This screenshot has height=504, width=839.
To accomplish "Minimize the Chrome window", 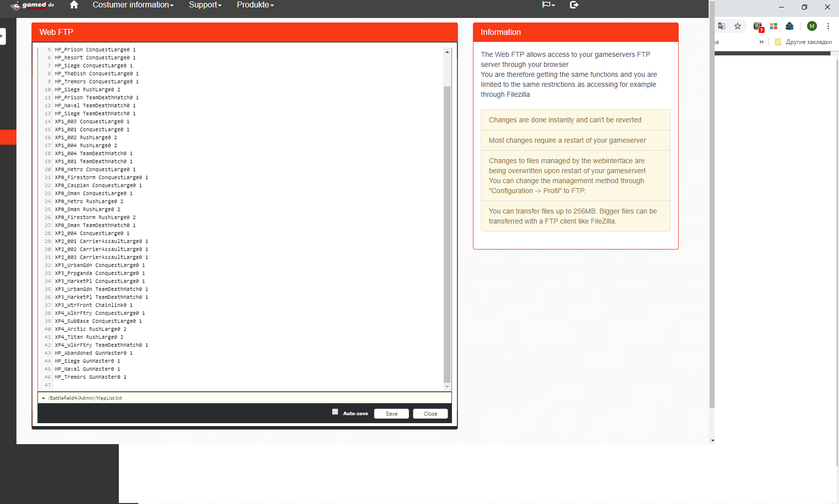I will coord(782,7).
